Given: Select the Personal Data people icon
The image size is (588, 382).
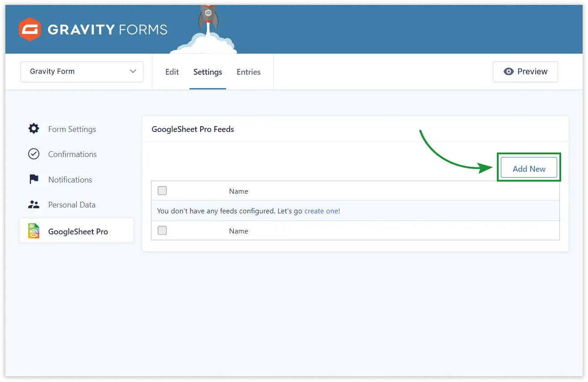Looking at the screenshot, I should click(34, 205).
